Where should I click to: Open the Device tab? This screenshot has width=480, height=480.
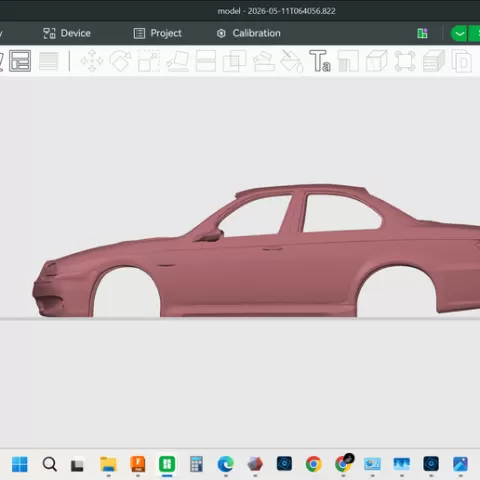click(x=67, y=33)
